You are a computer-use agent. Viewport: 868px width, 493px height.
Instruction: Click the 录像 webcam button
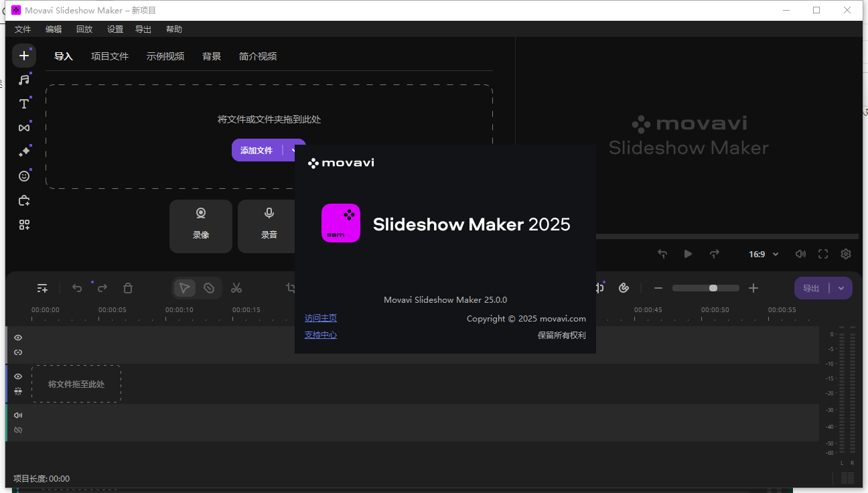(x=201, y=226)
